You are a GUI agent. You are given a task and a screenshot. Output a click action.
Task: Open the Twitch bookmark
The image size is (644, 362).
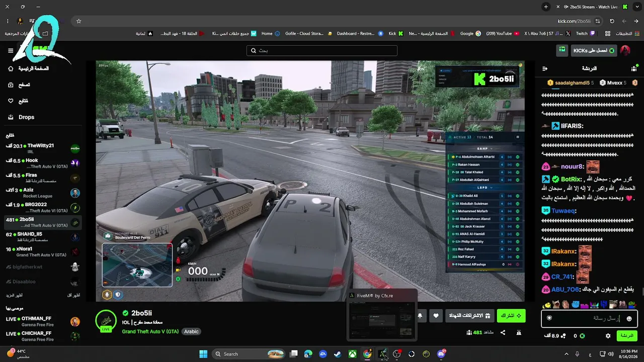585,34
